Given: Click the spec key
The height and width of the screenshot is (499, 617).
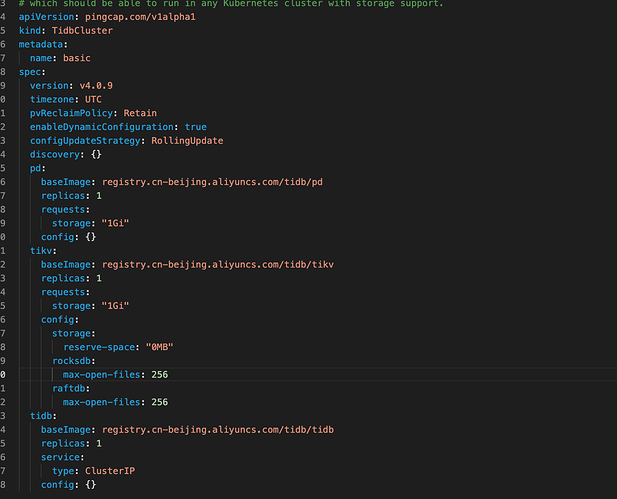Looking at the screenshot, I should (30, 72).
